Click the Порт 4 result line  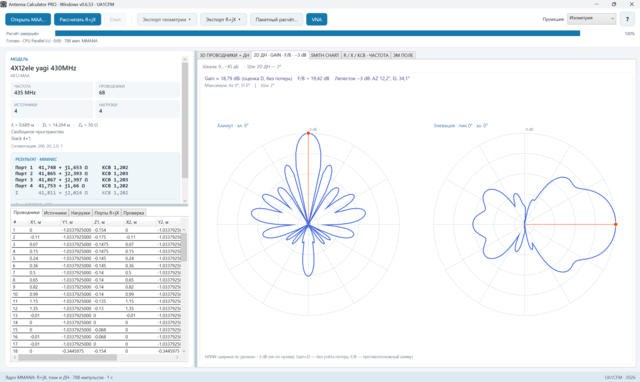71,186
